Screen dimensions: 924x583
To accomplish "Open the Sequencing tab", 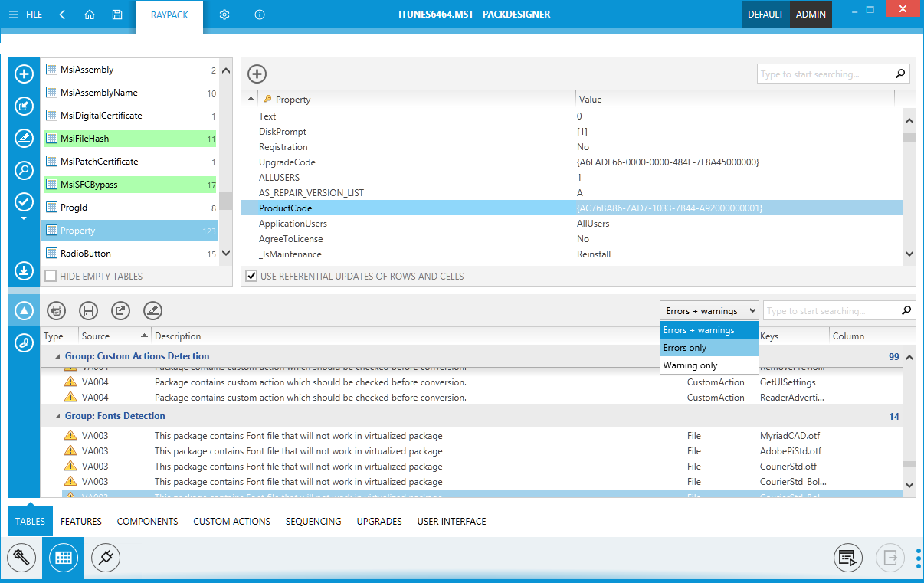I will 313,522.
